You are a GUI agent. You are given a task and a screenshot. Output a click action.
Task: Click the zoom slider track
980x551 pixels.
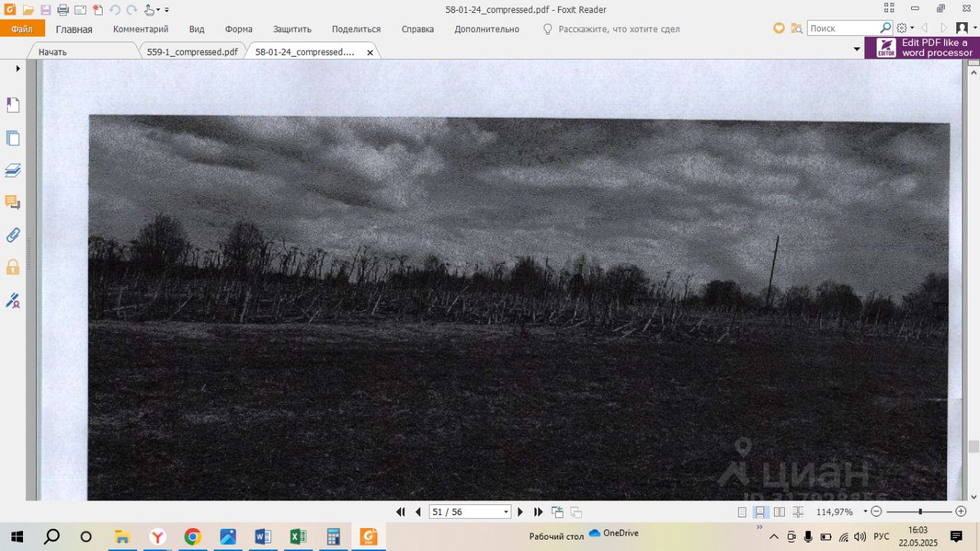pyautogui.click(x=919, y=511)
